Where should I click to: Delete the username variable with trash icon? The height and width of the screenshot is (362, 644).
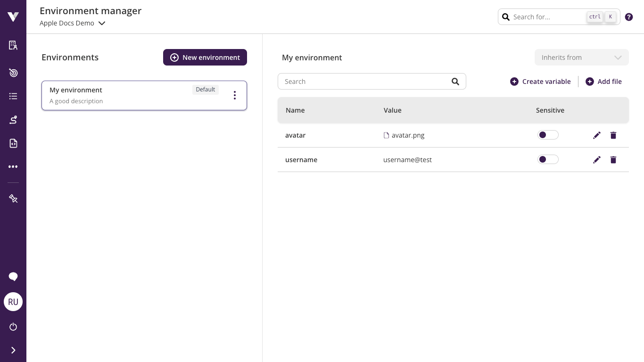pyautogui.click(x=613, y=160)
